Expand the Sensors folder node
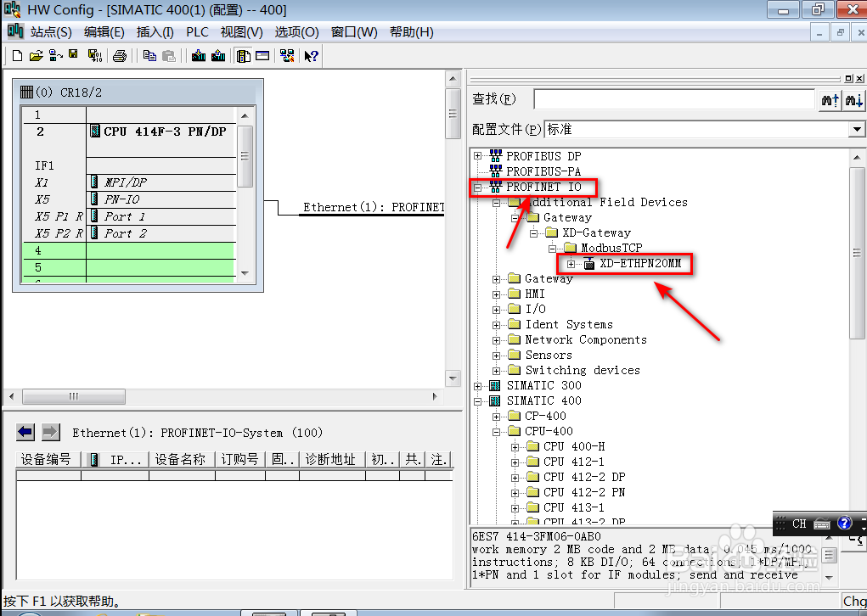This screenshot has height=616, width=867. click(496, 356)
